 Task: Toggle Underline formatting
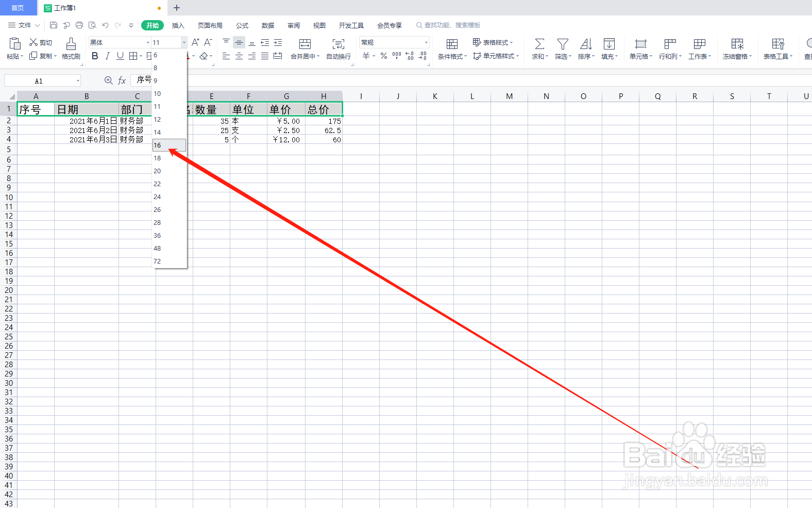click(x=120, y=56)
